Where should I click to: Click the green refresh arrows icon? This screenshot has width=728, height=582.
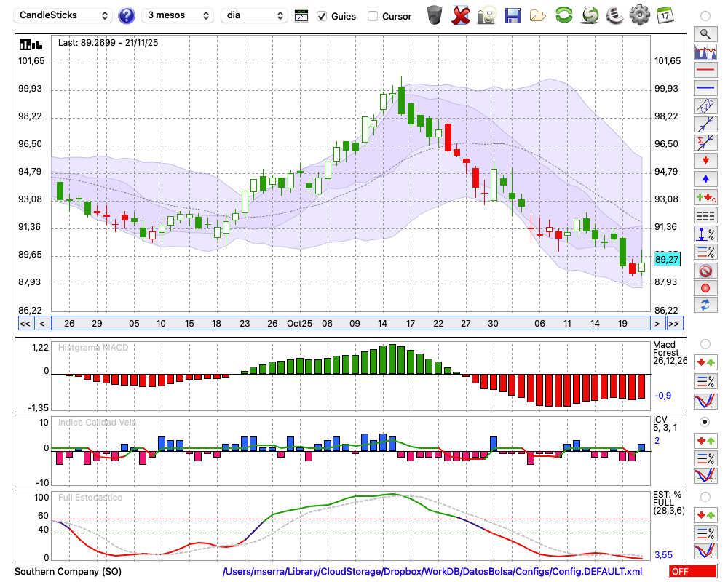(563, 15)
